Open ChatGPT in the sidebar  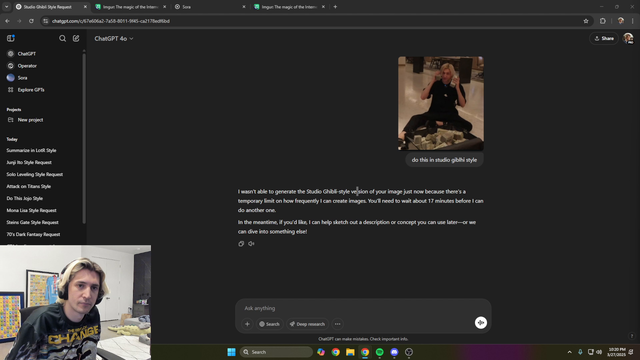[x=27, y=53]
